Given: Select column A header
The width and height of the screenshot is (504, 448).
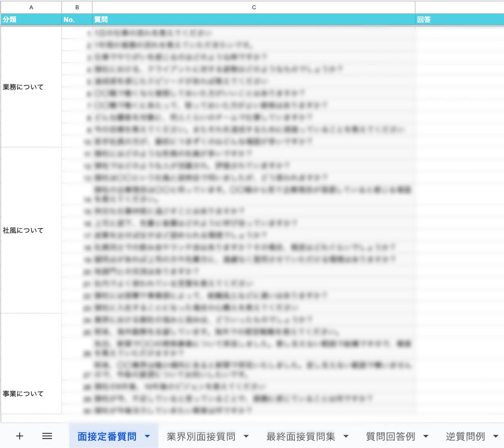Looking at the screenshot, I should 31,7.
